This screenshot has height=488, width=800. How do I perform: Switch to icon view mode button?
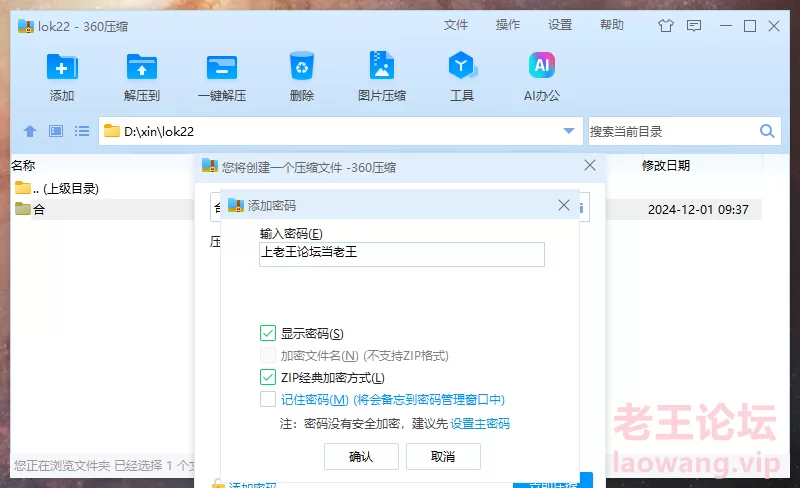[x=56, y=131]
